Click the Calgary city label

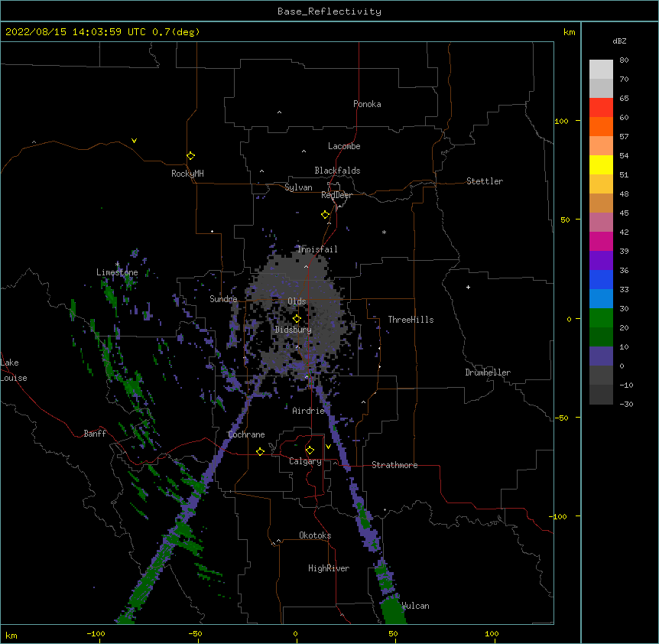tap(306, 461)
